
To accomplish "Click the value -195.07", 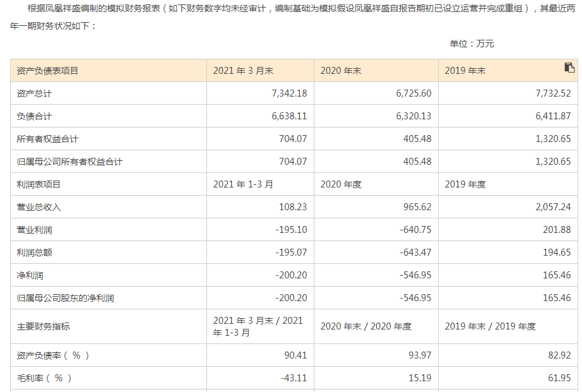I will point(292,252).
